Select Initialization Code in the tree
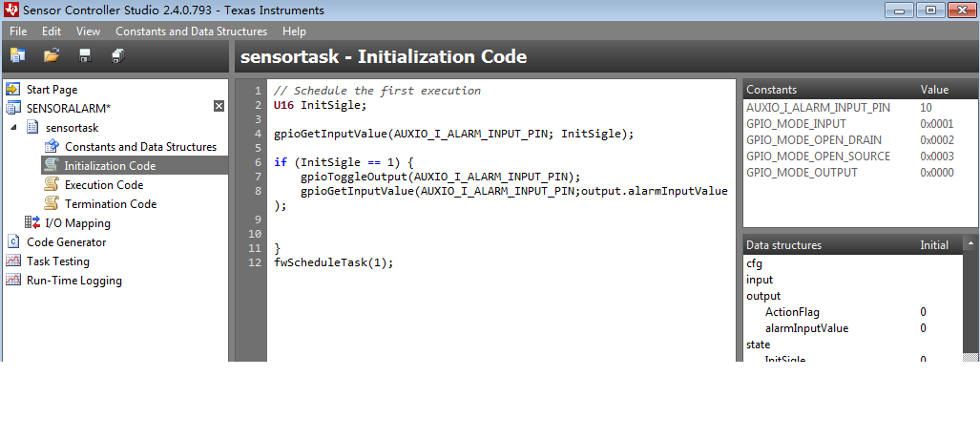The height and width of the screenshot is (439, 980). (110, 166)
